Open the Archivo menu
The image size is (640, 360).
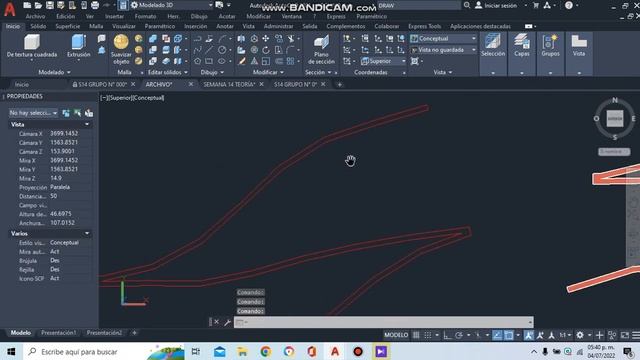(36, 16)
